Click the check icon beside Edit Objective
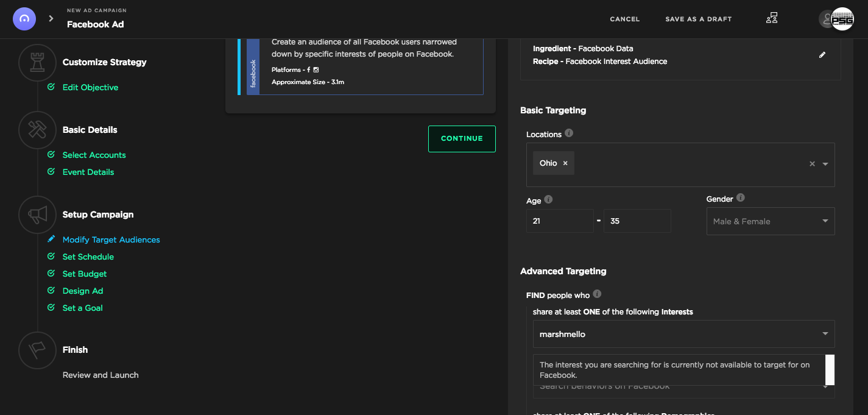This screenshot has width=868, height=415. (51, 87)
